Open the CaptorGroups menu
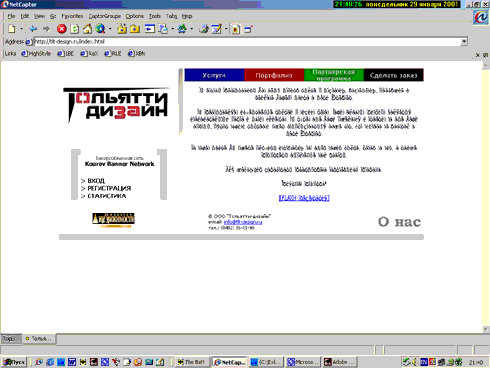 pos(105,16)
